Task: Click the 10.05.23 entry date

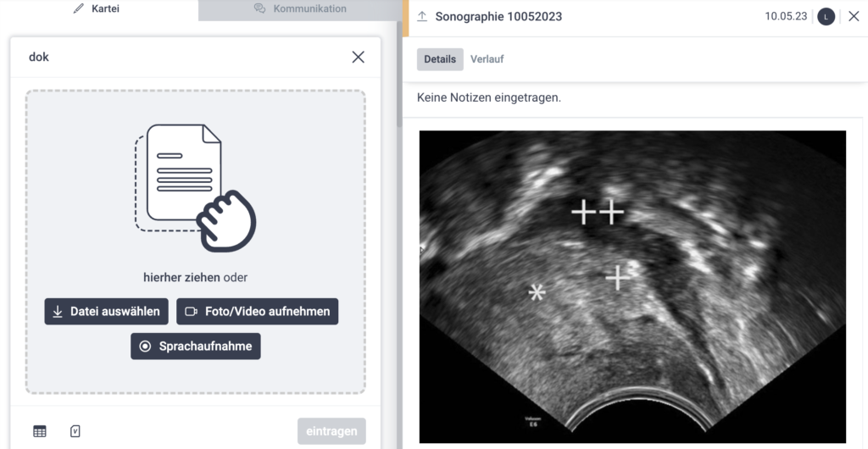Action: click(x=785, y=17)
